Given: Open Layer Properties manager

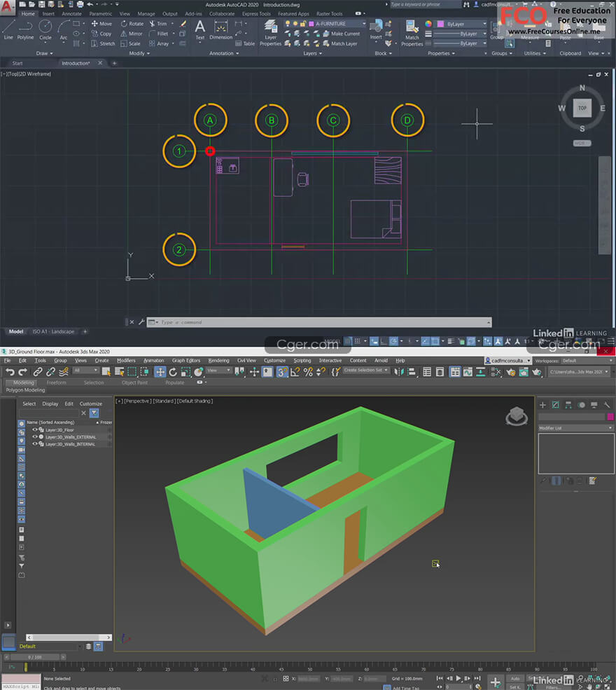Looking at the screenshot, I should [270, 32].
